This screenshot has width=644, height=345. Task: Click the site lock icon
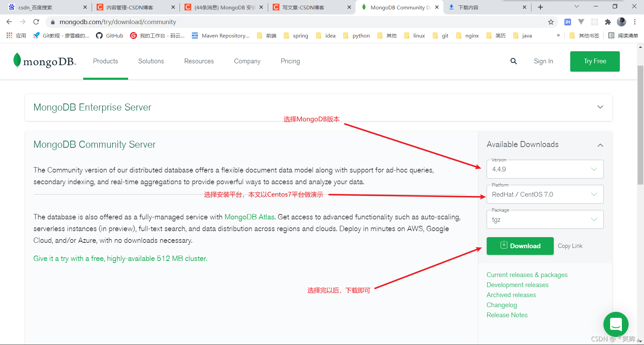tap(53, 22)
